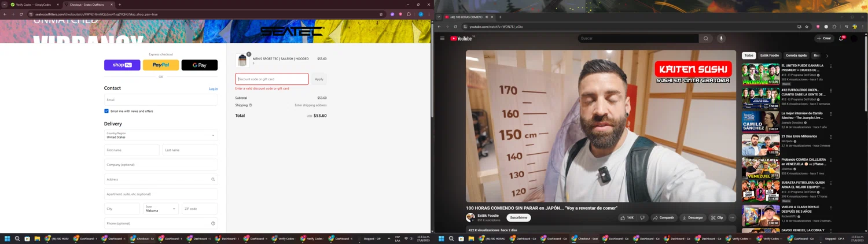
Task: Pay with the PayPal express button
Action: pyautogui.click(x=161, y=65)
